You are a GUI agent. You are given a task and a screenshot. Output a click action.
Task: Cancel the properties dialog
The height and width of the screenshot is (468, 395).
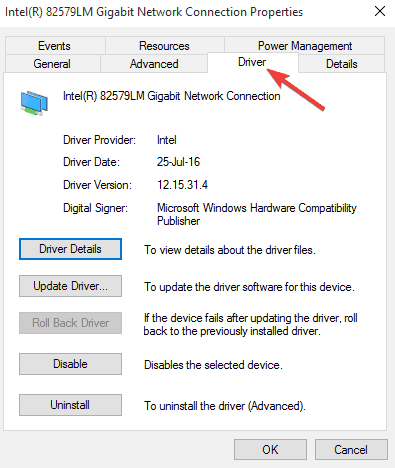coord(351,450)
